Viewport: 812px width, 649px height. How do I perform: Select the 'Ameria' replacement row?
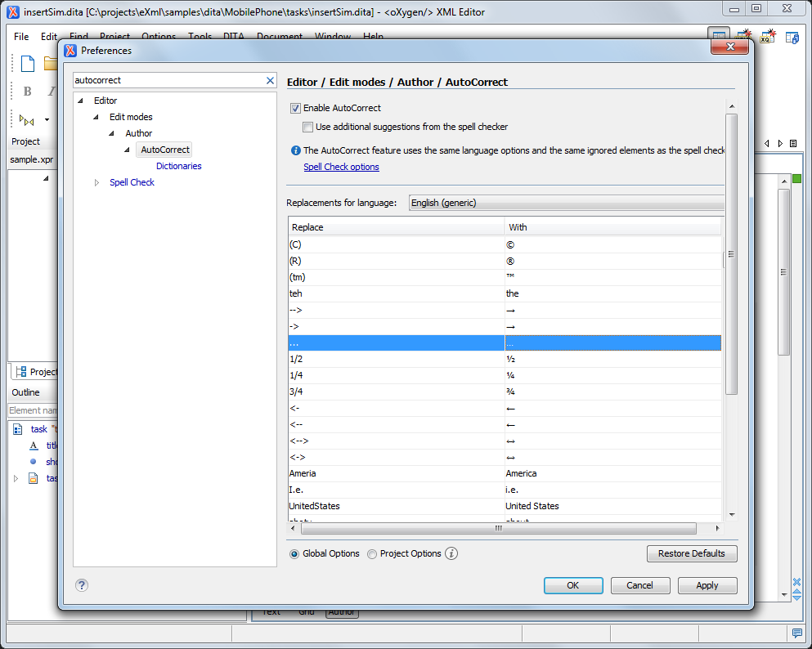point(505,473)
